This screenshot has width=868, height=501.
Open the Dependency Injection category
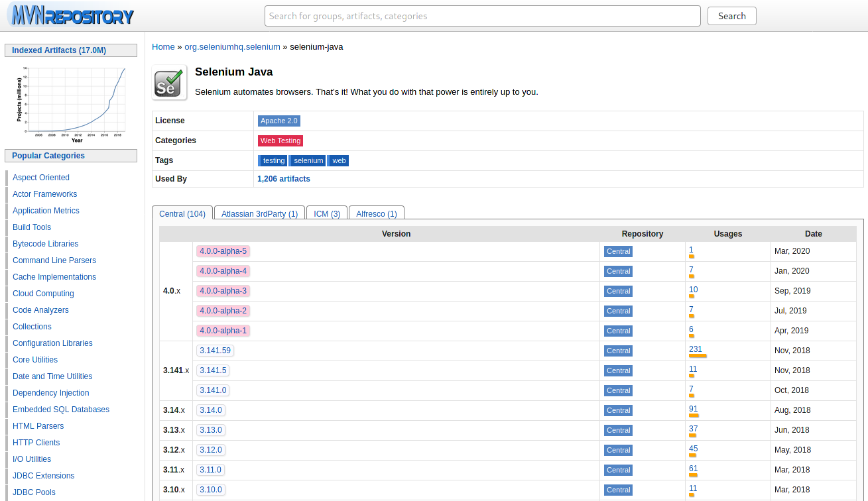point(51,393)
